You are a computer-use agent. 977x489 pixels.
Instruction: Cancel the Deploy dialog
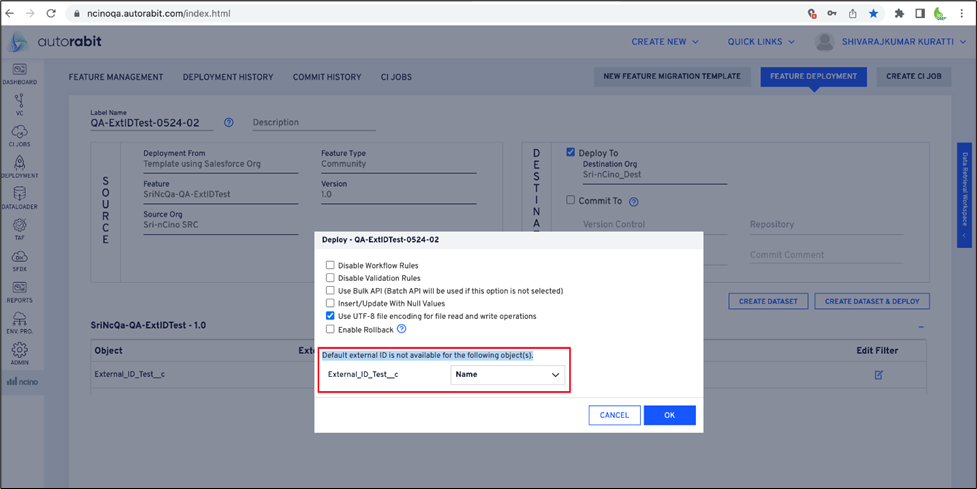click(614, 415)
